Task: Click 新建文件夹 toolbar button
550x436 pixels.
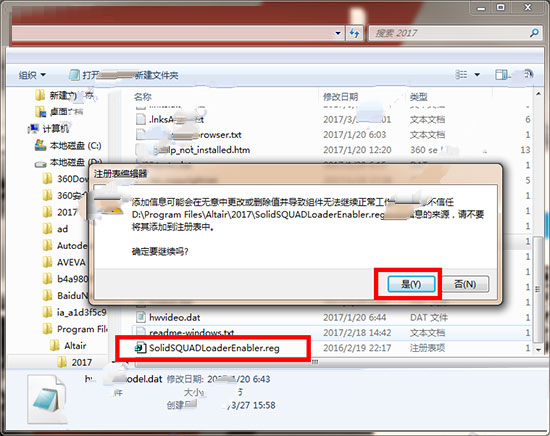Action: (x=156, y=75)
